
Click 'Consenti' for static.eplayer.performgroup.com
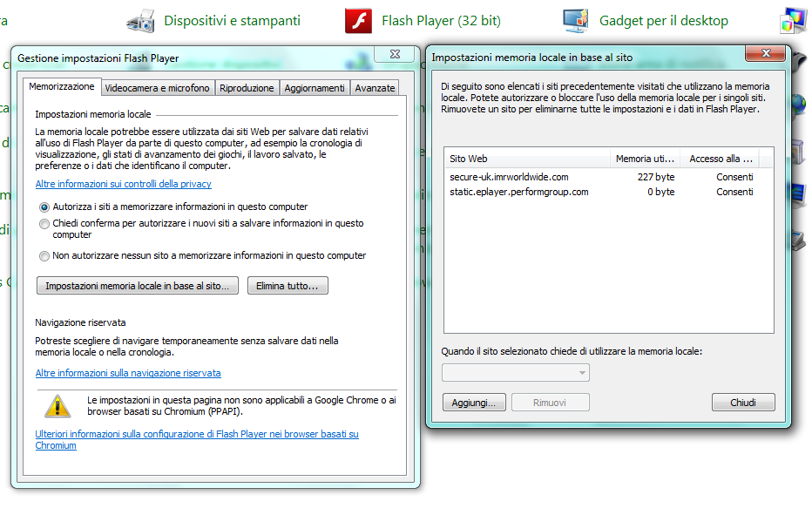pyautogui.click(x=734, y=193)
